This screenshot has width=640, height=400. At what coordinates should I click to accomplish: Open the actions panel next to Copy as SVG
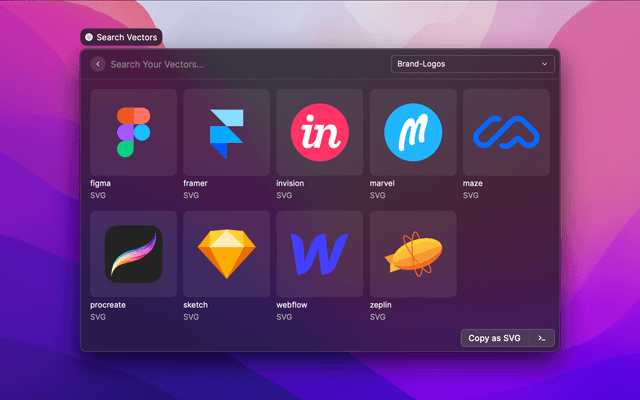(x=541, y=338)
